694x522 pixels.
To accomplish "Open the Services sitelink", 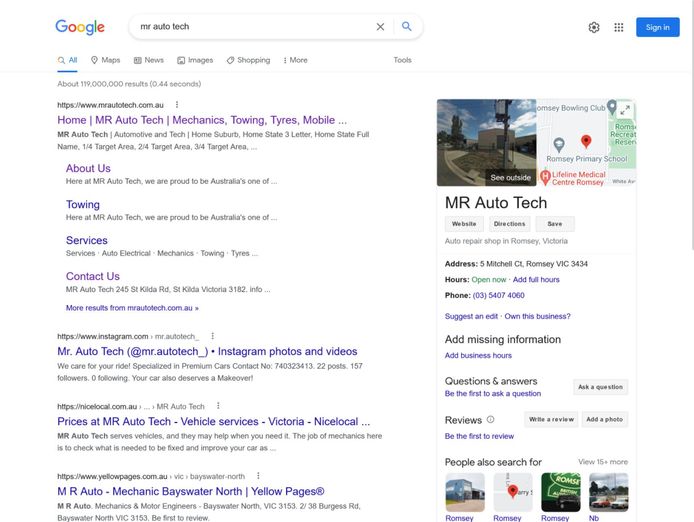I will [x=87, y=240].
